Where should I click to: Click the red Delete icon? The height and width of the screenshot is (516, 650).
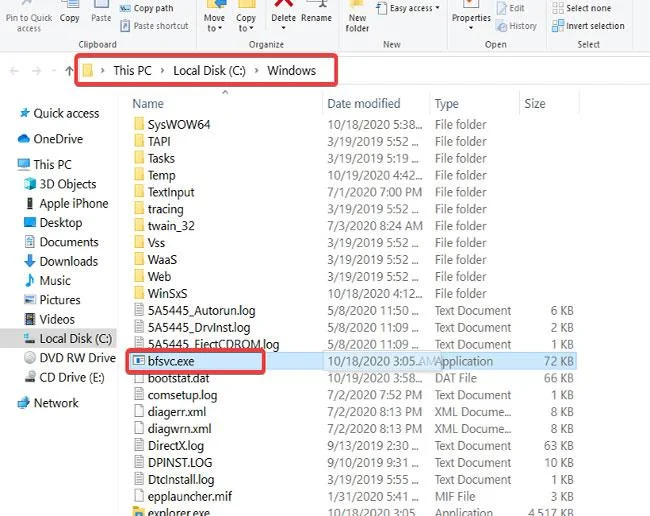coord(284,5)
